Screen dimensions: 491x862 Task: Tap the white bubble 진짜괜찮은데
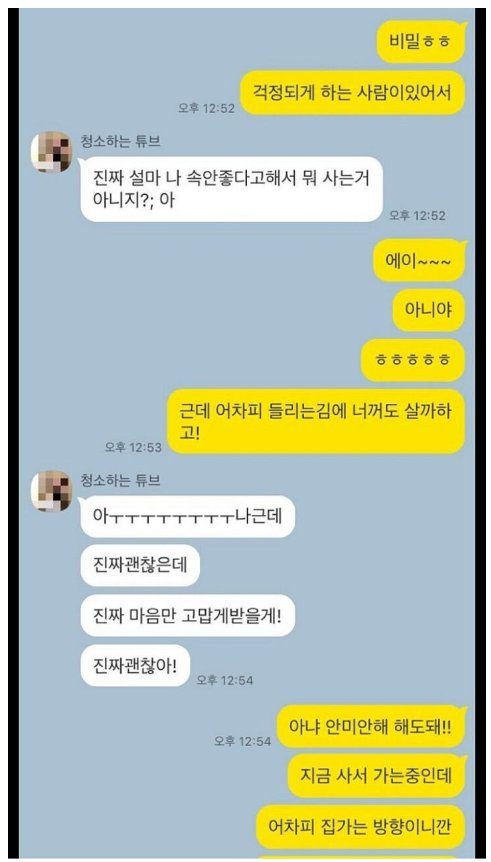point(140,566)
